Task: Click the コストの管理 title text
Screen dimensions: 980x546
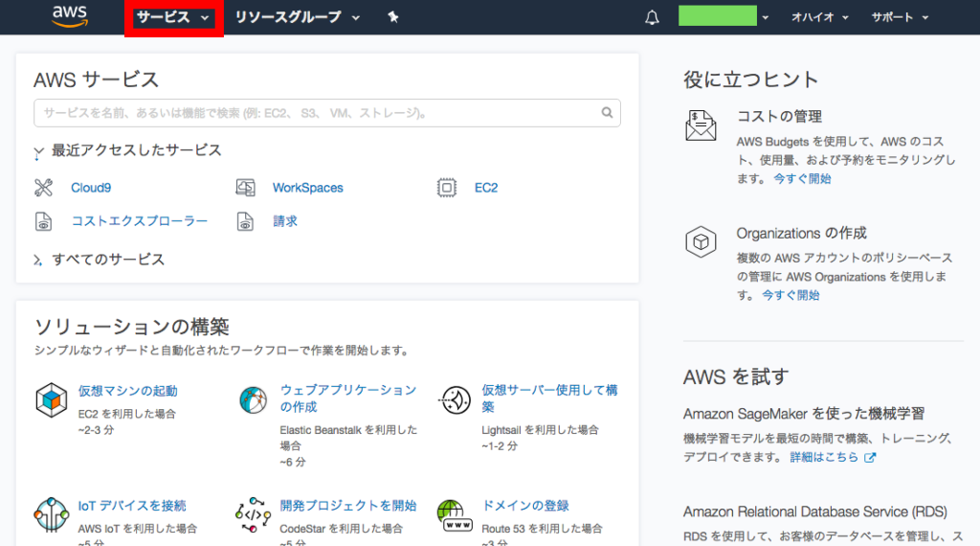Action: 779,116
